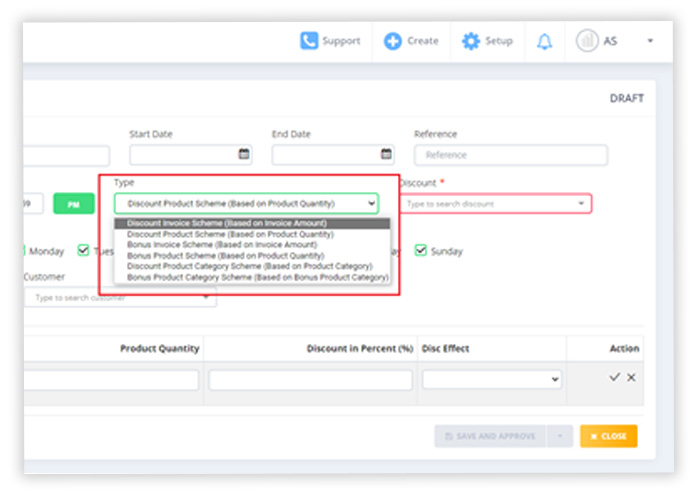Toggle the Sunday checkbox

(421, 251)
